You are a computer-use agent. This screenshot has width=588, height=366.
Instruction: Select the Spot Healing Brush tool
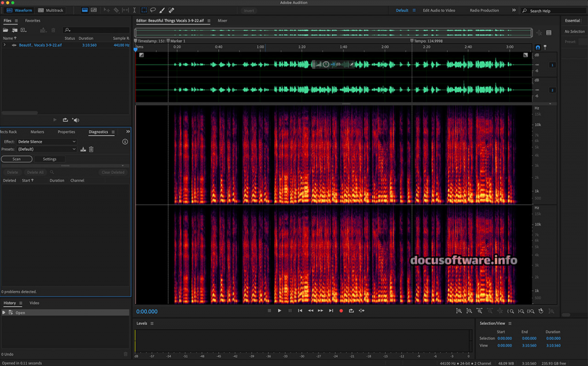pyautogui.click(x=171, y=10)
